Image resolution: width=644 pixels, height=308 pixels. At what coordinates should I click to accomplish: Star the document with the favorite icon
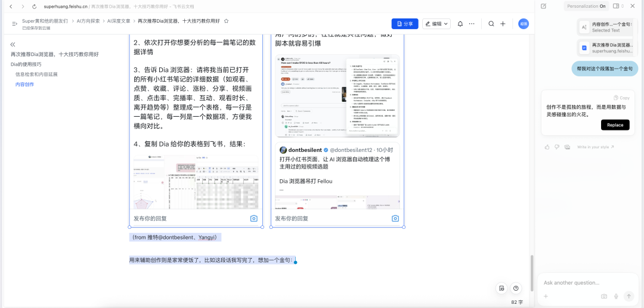pyautogui.click(x=227, y=21)
